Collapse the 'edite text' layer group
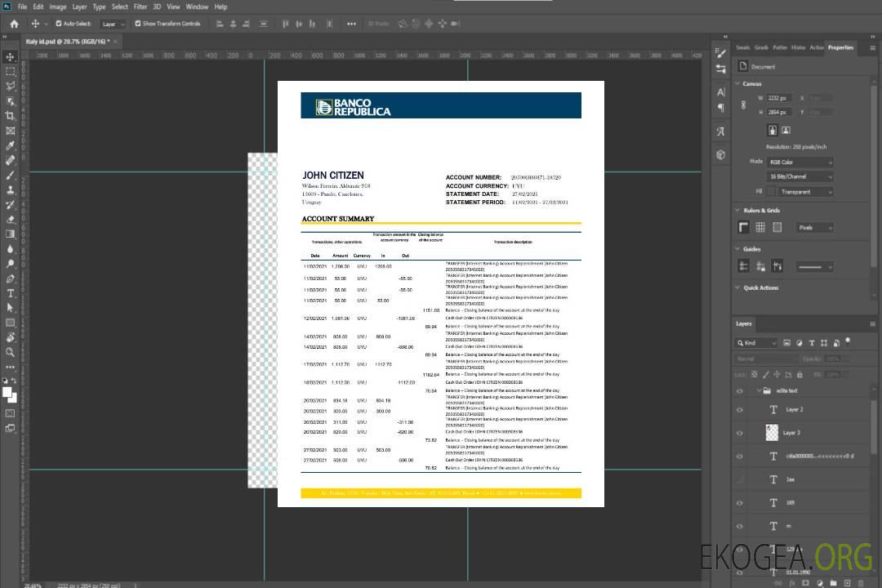The width and height of the screenshot is (882, 588). point(759,390)
